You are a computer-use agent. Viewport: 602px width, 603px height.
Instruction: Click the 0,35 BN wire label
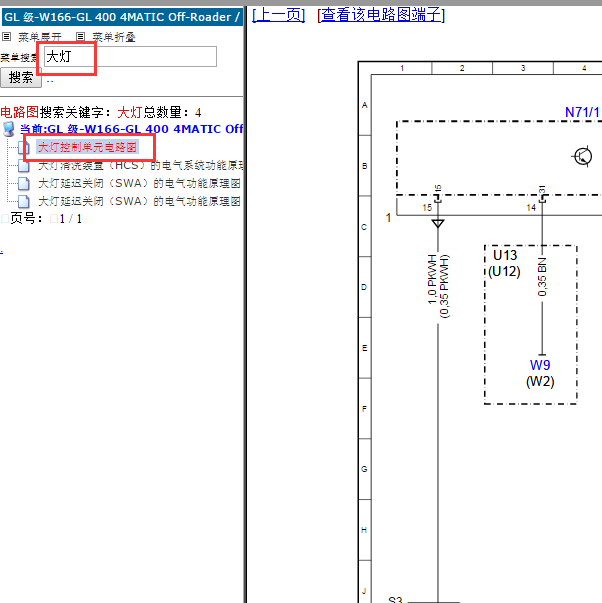[x=542, y=277]
